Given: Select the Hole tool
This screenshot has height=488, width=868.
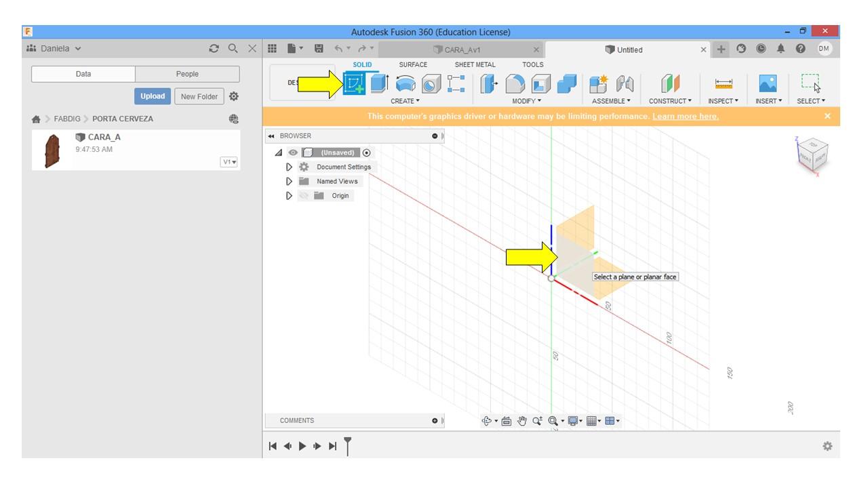Looking at the screenshot, I should 431,83.
